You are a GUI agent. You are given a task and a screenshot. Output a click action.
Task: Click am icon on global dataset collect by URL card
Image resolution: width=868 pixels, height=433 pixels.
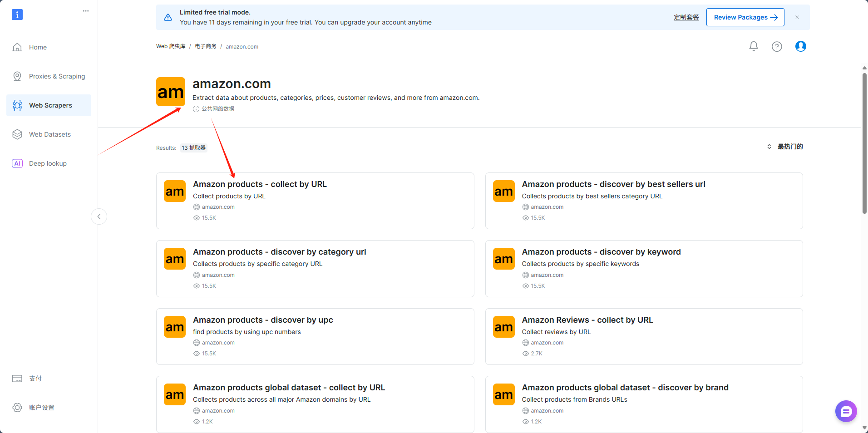coord(175,394)
